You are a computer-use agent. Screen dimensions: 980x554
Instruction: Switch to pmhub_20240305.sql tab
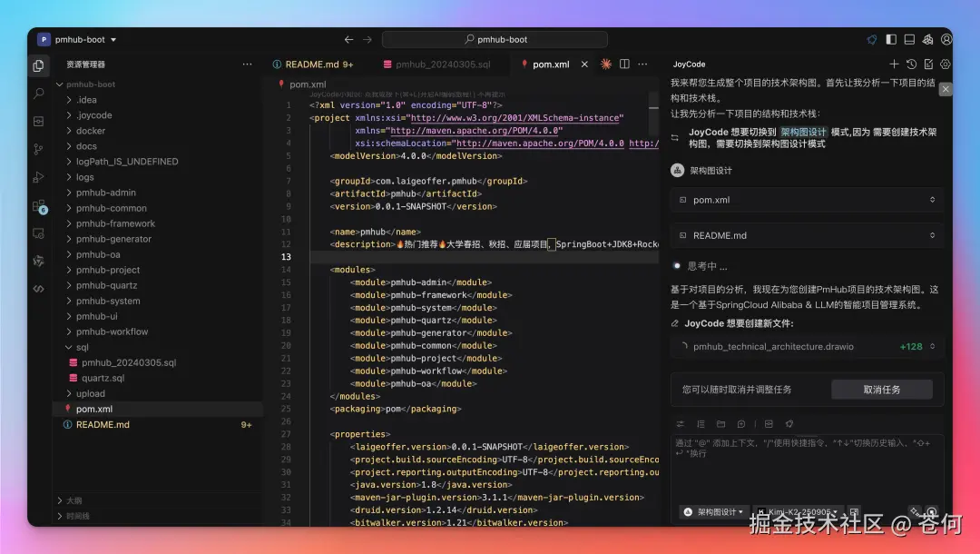[436, 64]
